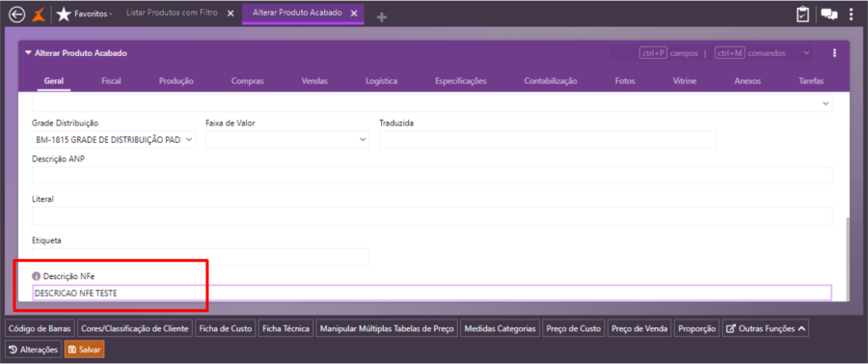
Task: Focus the Etiqueta input field
Action: (x=201, y=257)
